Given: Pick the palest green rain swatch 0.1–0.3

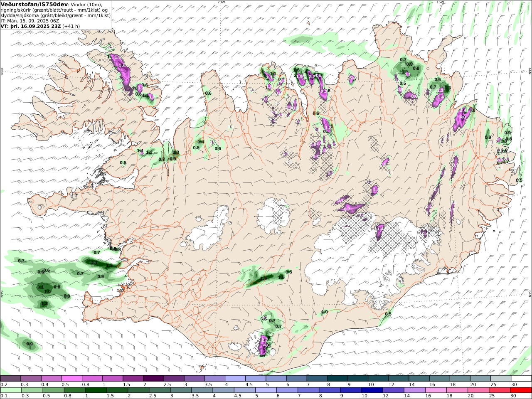Looking at the screenshot, I should click(11, 390).
